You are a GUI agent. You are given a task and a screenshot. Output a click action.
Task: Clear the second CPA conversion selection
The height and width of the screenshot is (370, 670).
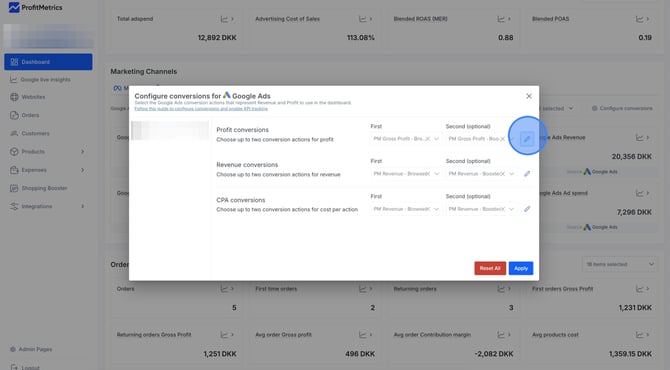502,209
